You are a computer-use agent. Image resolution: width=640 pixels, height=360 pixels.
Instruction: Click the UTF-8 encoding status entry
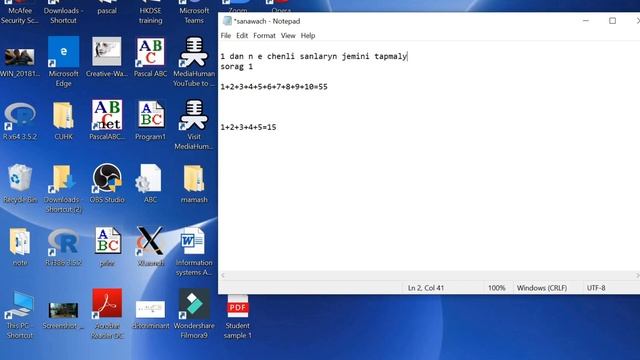pyautogui.click(x=596, y=288)
